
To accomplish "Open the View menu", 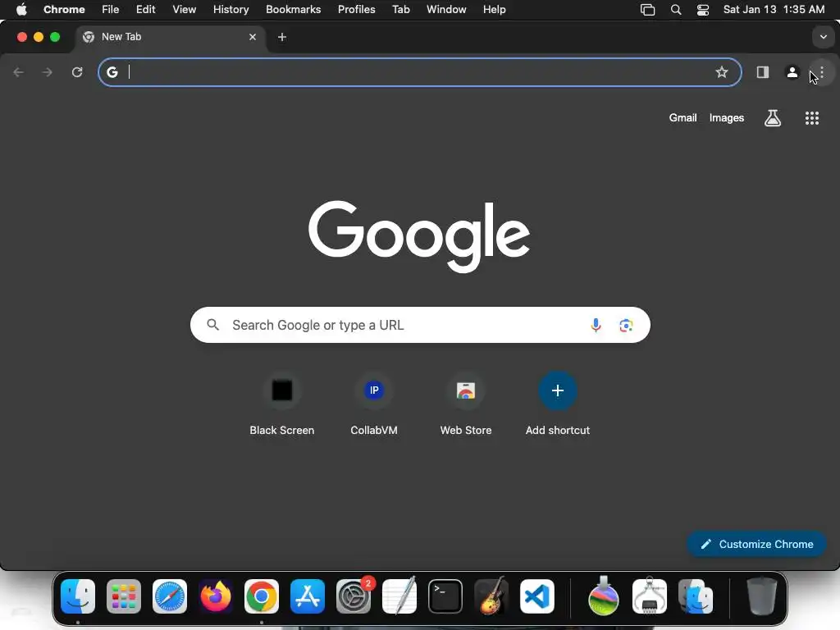I will 184,10.
